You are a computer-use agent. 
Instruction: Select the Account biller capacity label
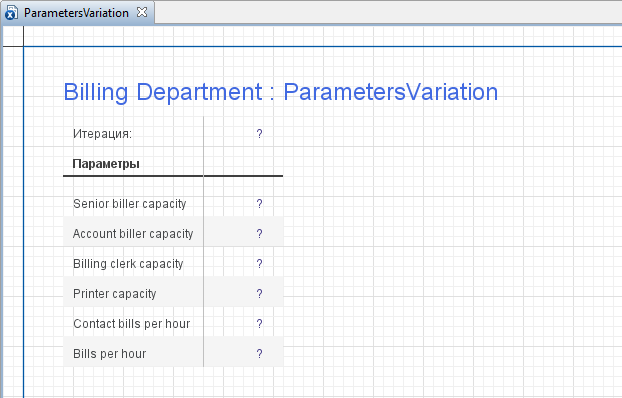coord(133,234)
